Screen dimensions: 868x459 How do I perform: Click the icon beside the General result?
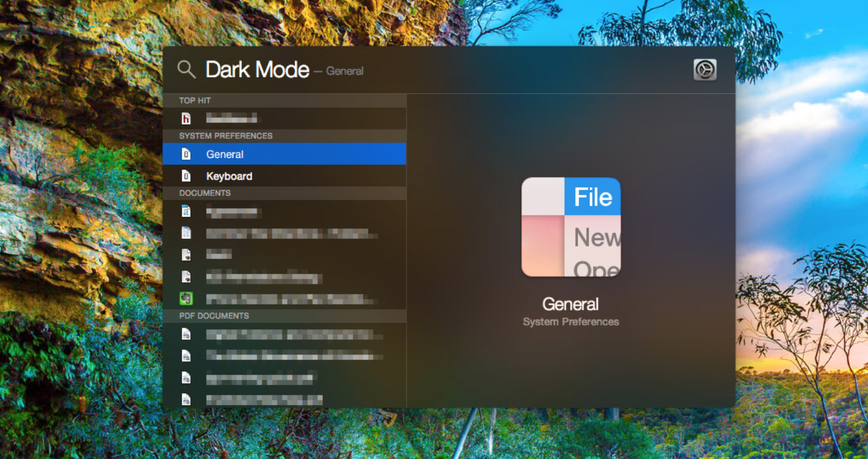pyautogui.click(x=186, y=154)
